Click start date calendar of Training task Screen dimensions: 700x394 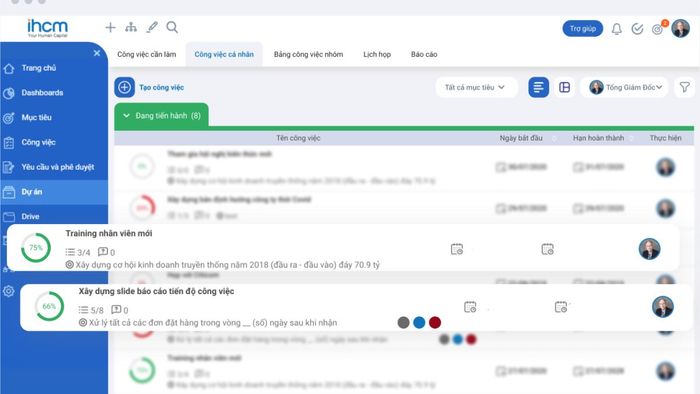click(x=457, y=249)
